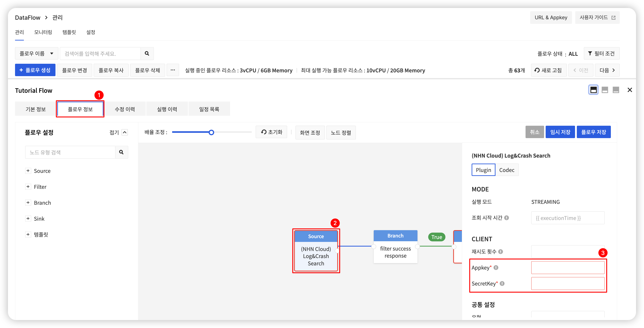Click info icon next to 재시도 횟수
Screen dimensions: 644x328
pos(501,252)
